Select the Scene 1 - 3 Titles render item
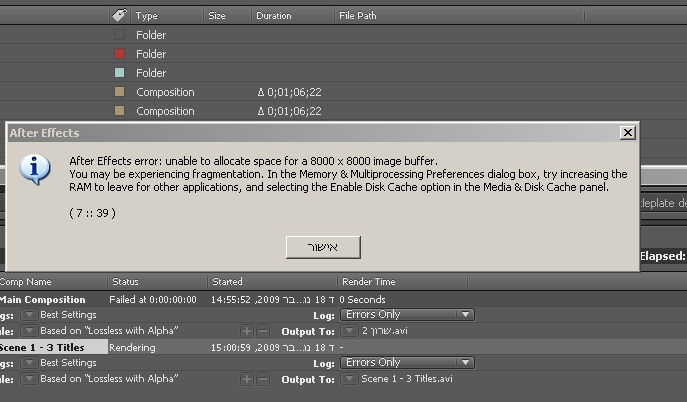 43,347
